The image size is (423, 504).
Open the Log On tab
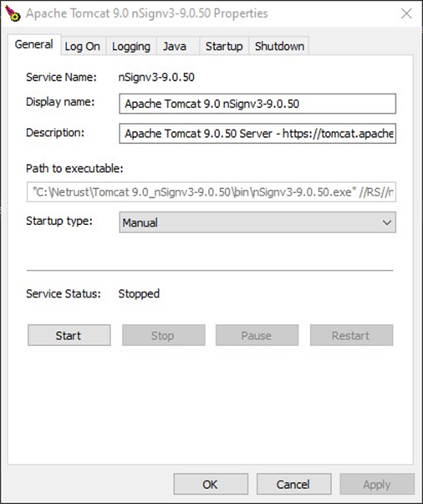tap(83, 47)
